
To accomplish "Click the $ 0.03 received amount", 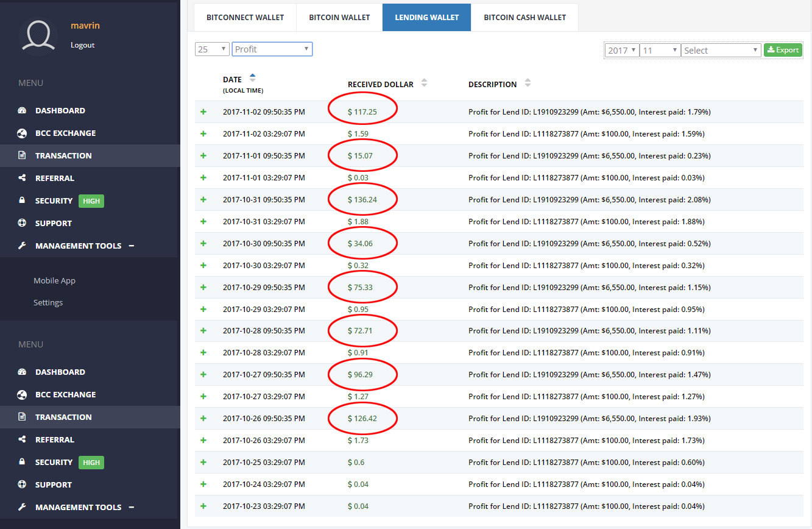I will [358, 178].
